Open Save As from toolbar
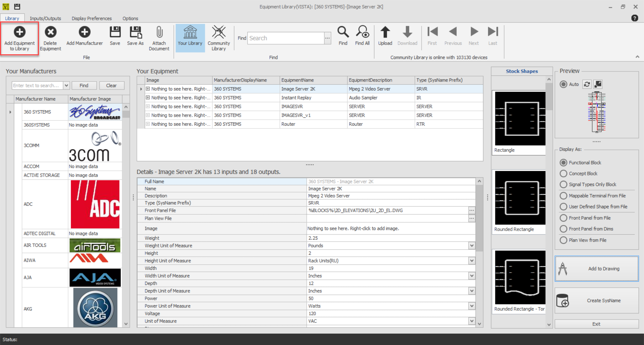This screenshot has height=345, width=644. tap(136, 32)
